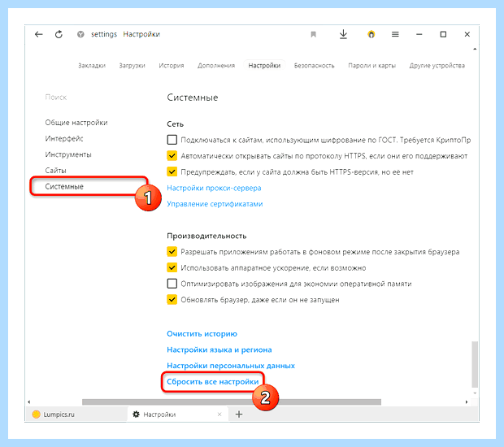This screenshot has width=504, height=447.
Task: Toggle background apps after browser closing
Action: (x=172, y=251)
